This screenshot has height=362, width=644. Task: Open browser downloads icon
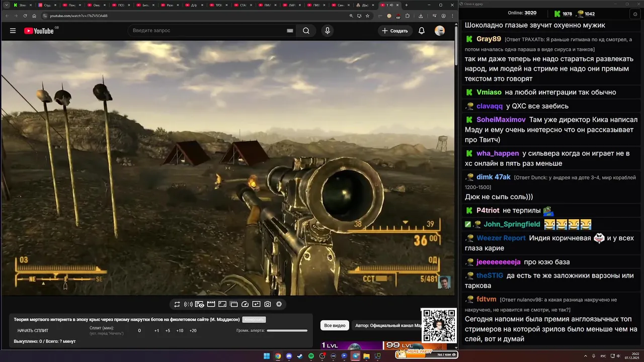click(421, 16)
